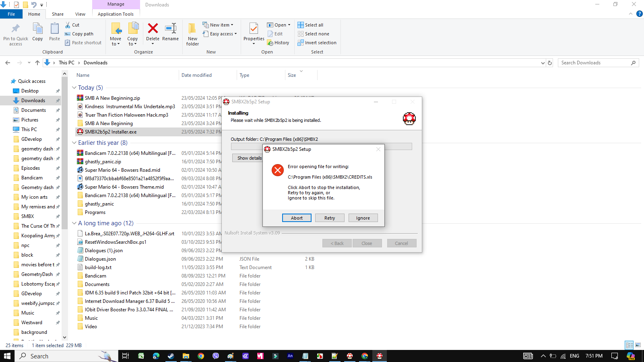The height and width of the screenshot is (362, 644).
Task: Click the red Delete icon
Action: click(153, 29)
